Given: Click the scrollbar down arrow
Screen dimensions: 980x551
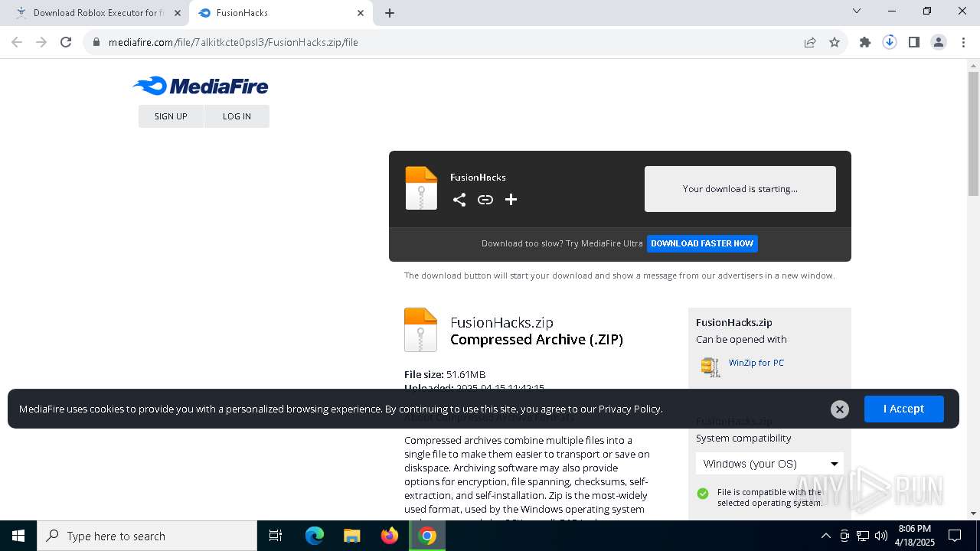Looking at the screenshot, I should click(x=973, y=514).
